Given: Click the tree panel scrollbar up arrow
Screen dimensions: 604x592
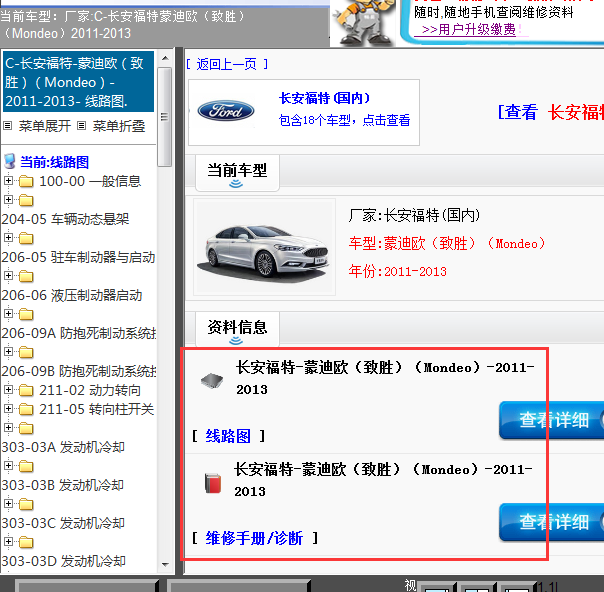Looking at the screenshot, I should 165,59.
